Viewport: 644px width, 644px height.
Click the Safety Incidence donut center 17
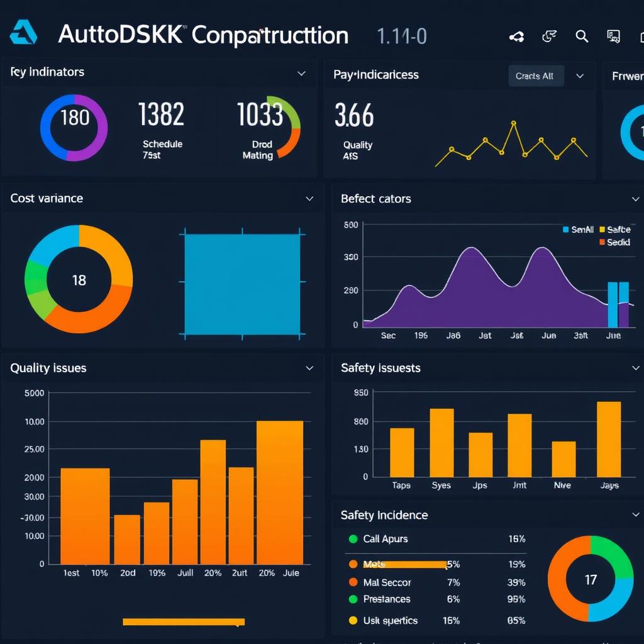[x=591, y=579]
